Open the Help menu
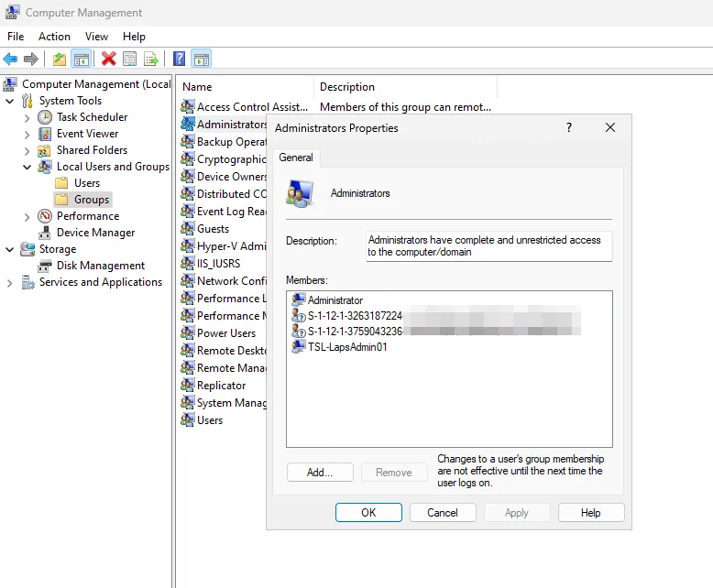 (134, 37)
